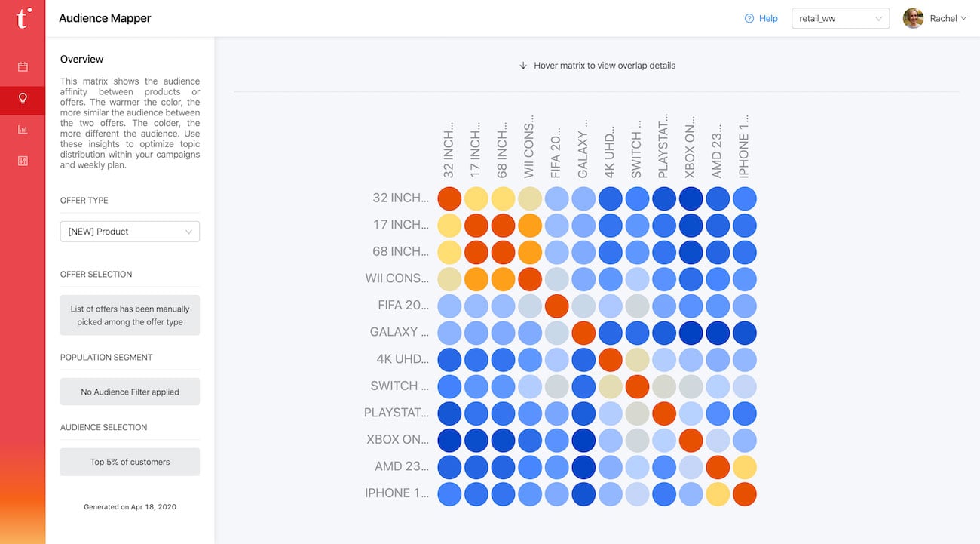Click the SWITCH row, 4K UHD column circle
The width and height of the screenshot is (980, 544).
click(610, 386)
